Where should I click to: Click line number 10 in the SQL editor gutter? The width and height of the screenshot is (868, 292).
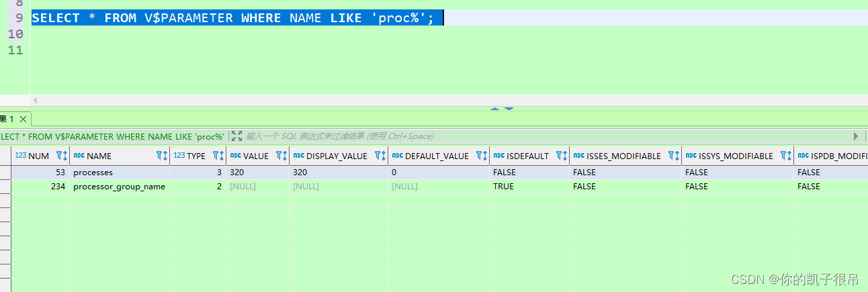[15, 34]
